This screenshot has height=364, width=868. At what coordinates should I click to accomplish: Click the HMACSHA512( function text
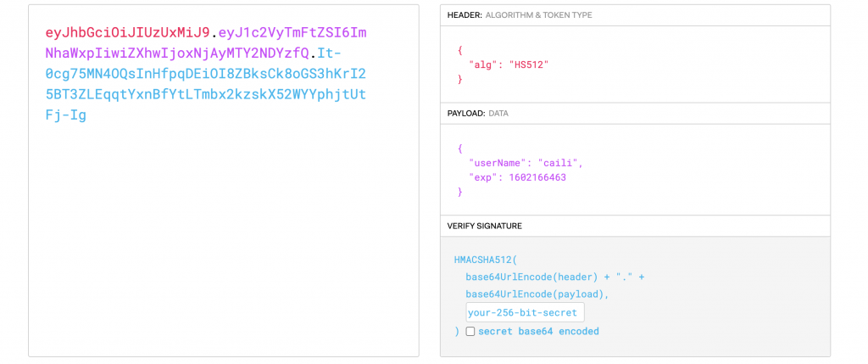pyautogui.click(x=491, y=261)
